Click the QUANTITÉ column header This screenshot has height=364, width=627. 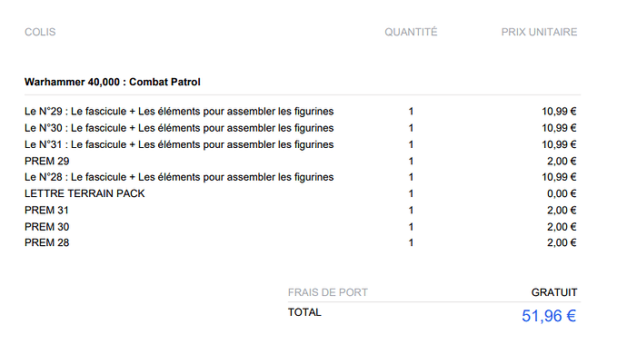click(x=411, y=32)
